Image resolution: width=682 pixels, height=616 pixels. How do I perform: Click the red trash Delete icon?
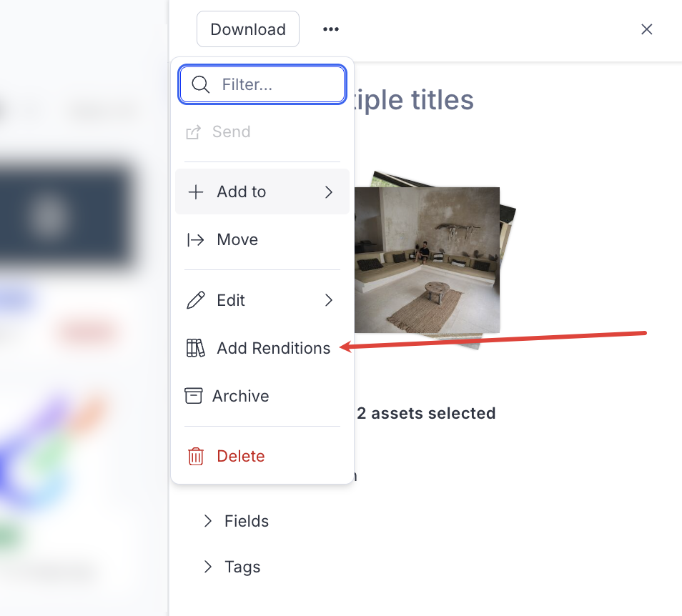[195, 456]
